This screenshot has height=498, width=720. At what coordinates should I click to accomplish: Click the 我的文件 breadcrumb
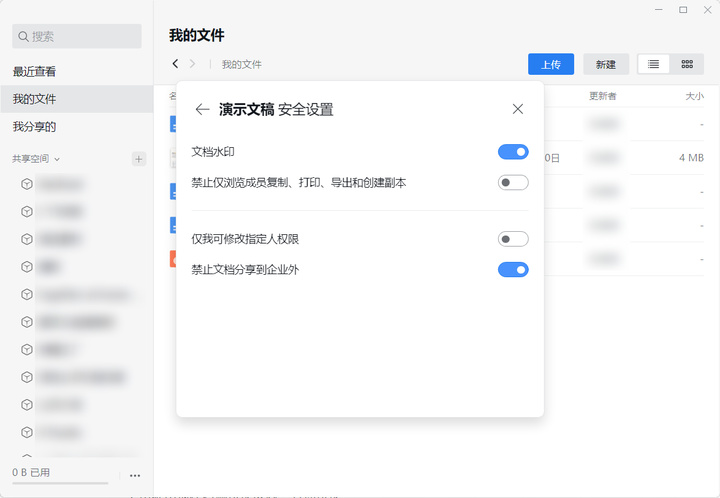(242, 64)
